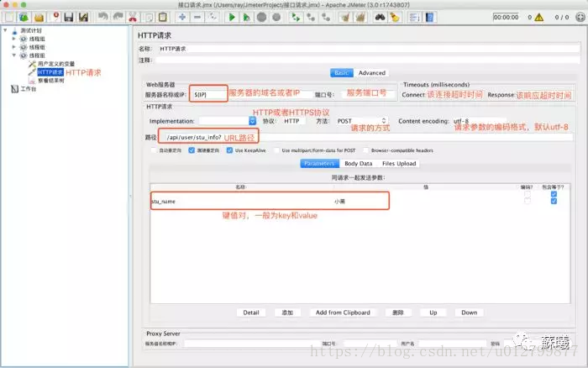The height and width of the screenshot is (368, 588).
Task: Click the 删除 delete button
Action: click(x=398, y=313)
